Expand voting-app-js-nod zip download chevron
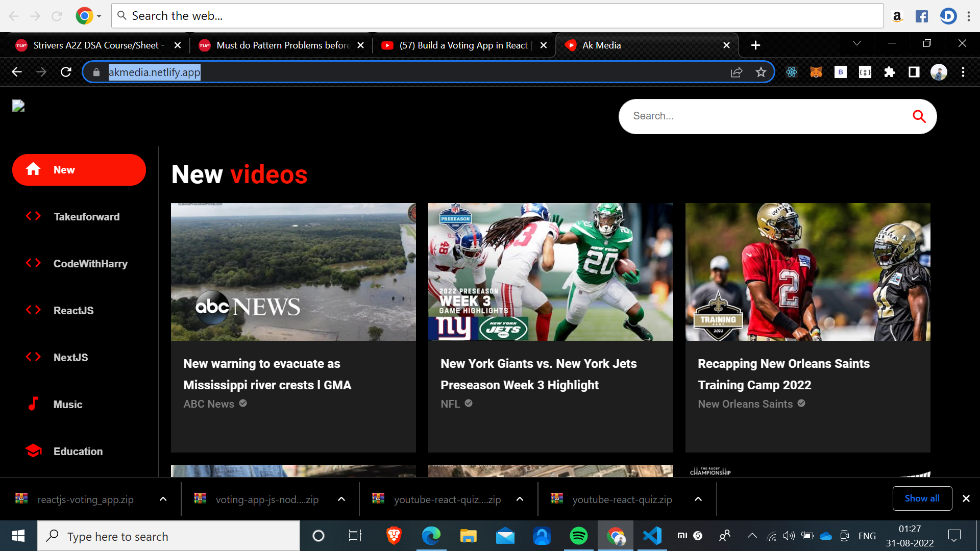Image resolution: width=980 pixels, height=551 pixels. coord(341,499)
